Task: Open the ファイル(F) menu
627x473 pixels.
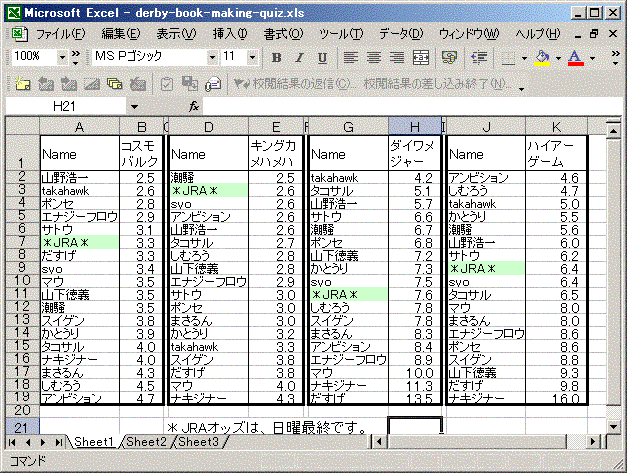Action: click(61, 34)
